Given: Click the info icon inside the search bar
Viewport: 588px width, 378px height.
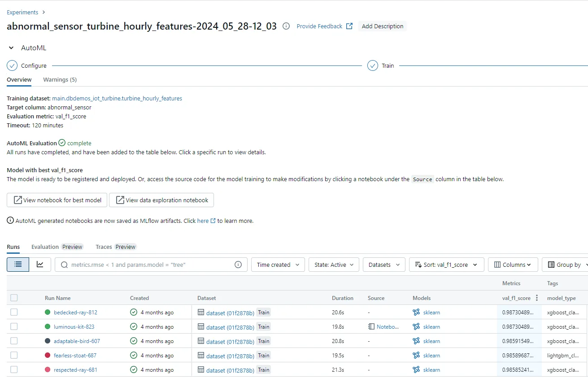Looking at the screenshot, I should (238, 265).
